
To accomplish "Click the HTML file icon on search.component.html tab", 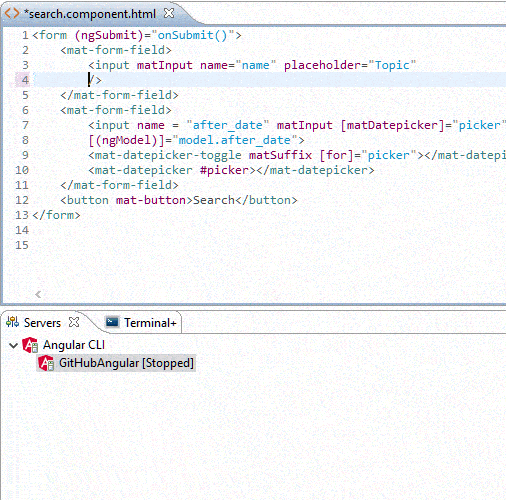I will point(12,13).
